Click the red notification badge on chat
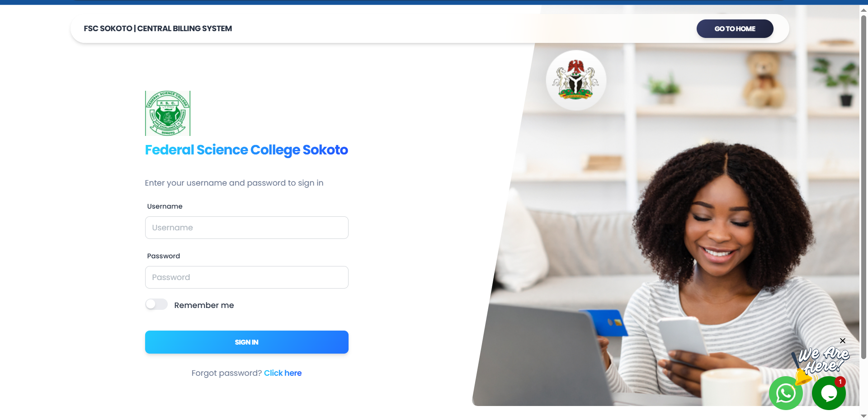 [x=840, y=382]
